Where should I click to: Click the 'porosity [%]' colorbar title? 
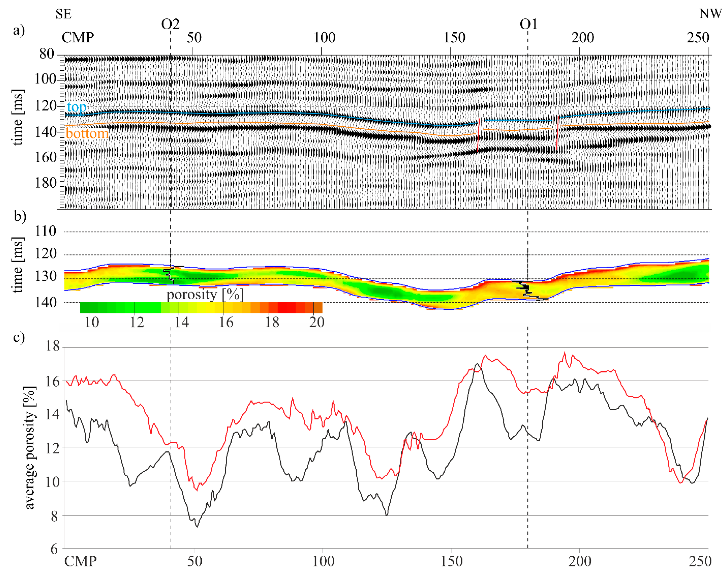[x=205, y=295]
